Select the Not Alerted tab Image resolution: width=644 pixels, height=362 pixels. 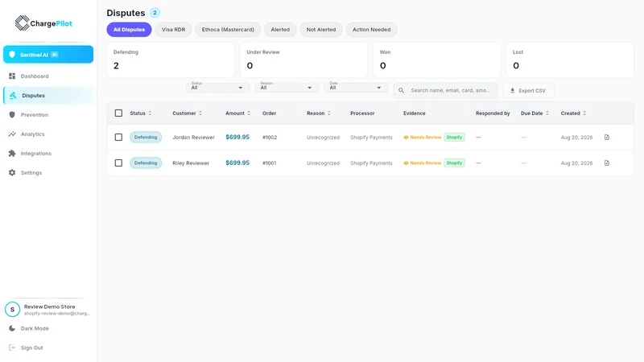click(x=321, y=30)
